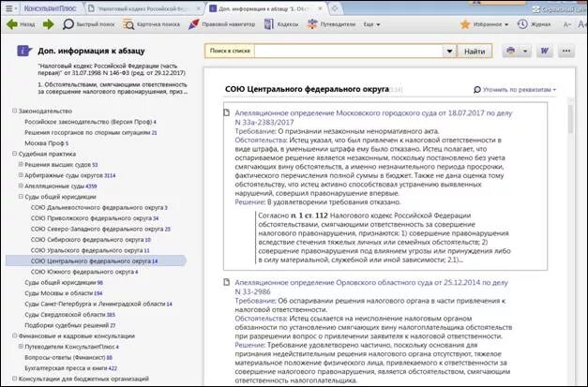The height and width of the screenshot is (387, 588).
Task: Open Путеводители guides
Action: [331, 24]
